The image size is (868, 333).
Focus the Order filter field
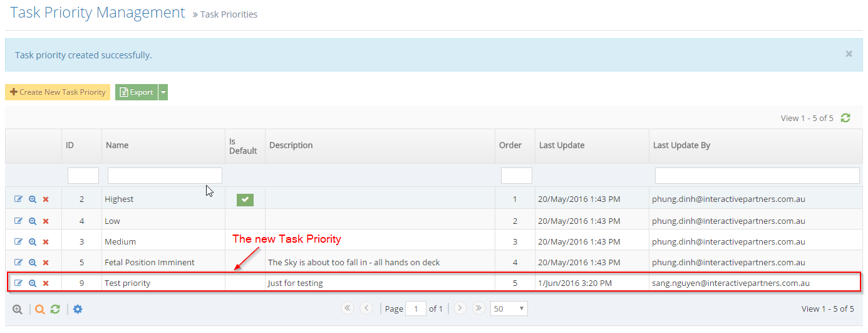517,176
